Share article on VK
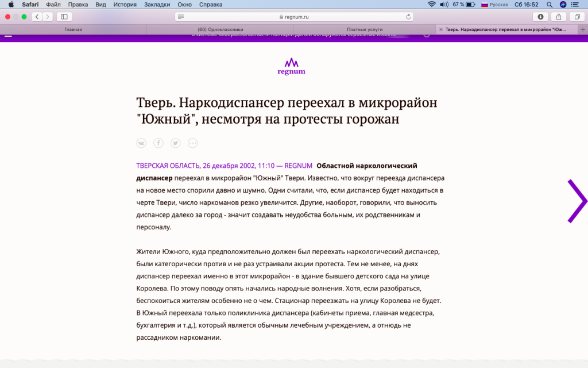Viewport: 588px width, 368px height. [x=141, y=143]
